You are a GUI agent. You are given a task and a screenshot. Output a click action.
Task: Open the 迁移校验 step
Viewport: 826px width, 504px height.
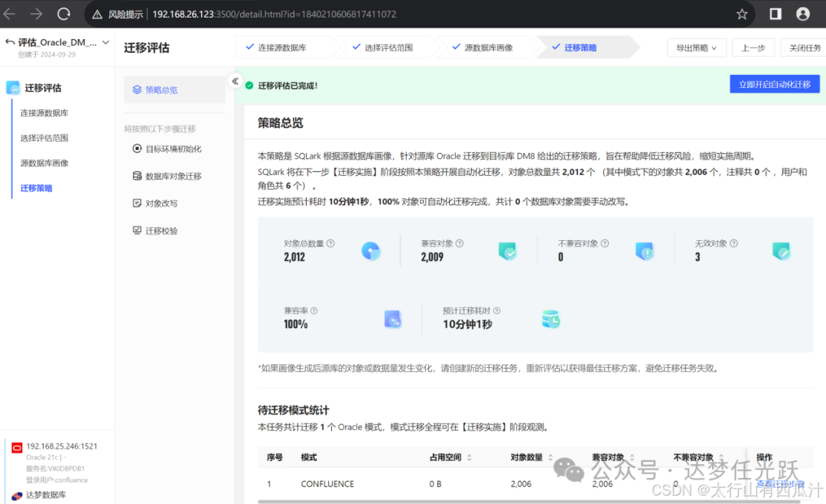155,231
